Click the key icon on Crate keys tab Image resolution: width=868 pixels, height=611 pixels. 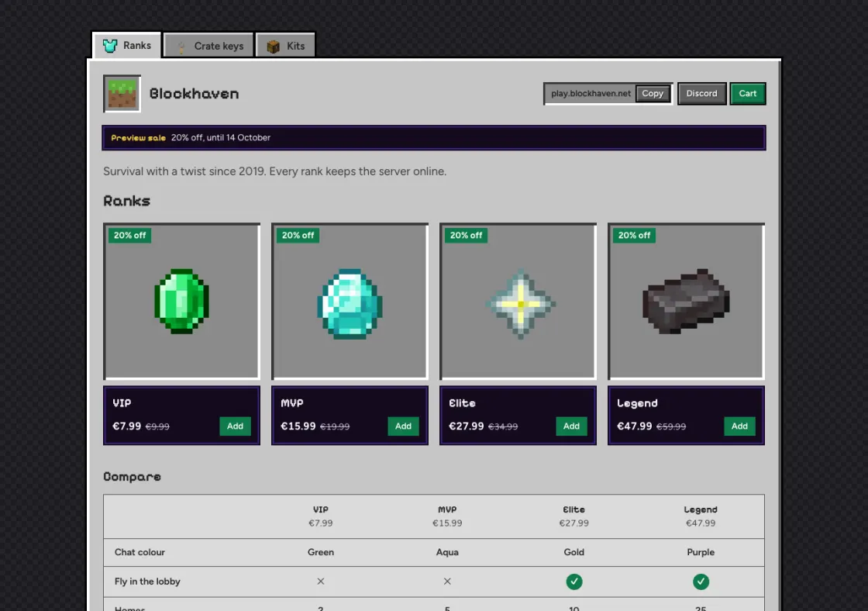[x=181, y=47]
